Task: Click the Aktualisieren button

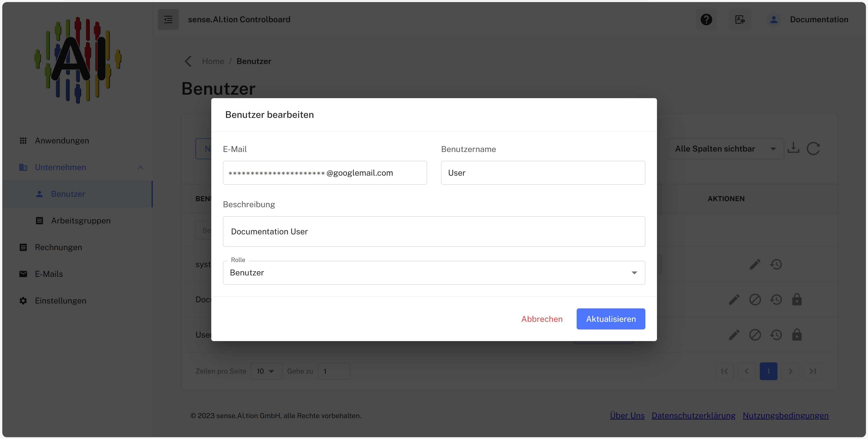Action: point(611,319)
